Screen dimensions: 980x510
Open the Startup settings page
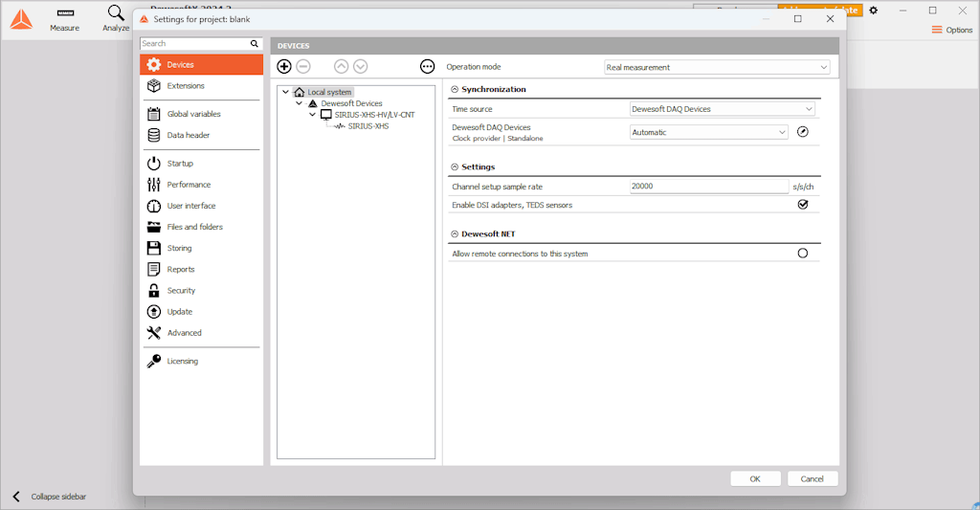201,163
